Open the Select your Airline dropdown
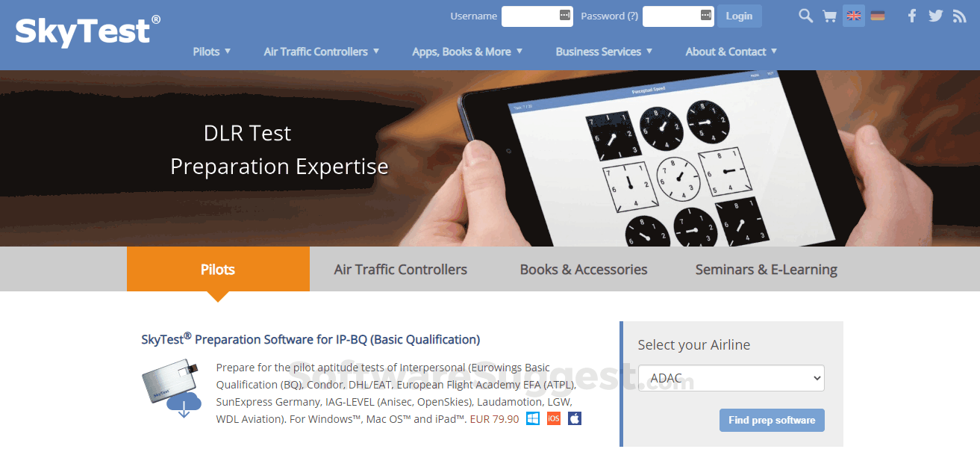This screenshot has height=449, width=980. (x=730, y=378)
